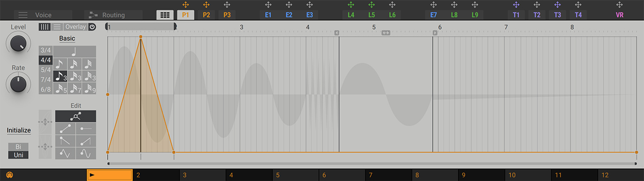
Task: Switch to the E1 envelope tab
Action: [268, 15]
